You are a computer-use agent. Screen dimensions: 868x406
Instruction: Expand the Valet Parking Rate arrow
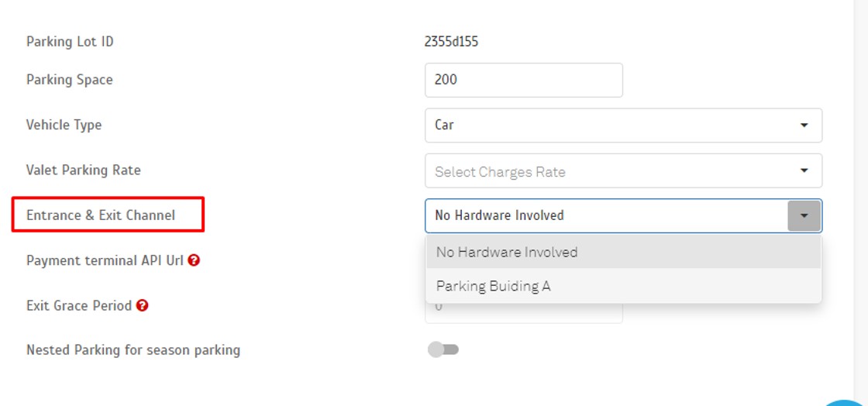pyautogui.click(x=804, y=170)
